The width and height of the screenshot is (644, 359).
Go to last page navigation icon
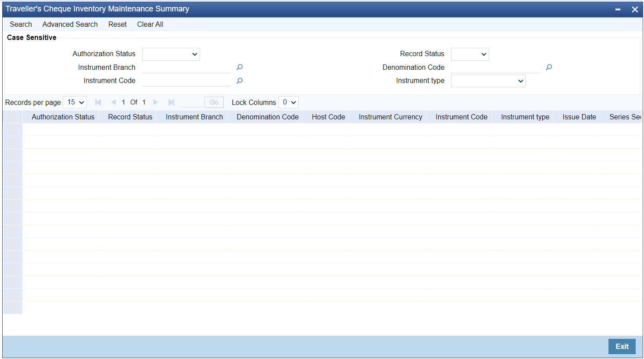coord(171,102)
